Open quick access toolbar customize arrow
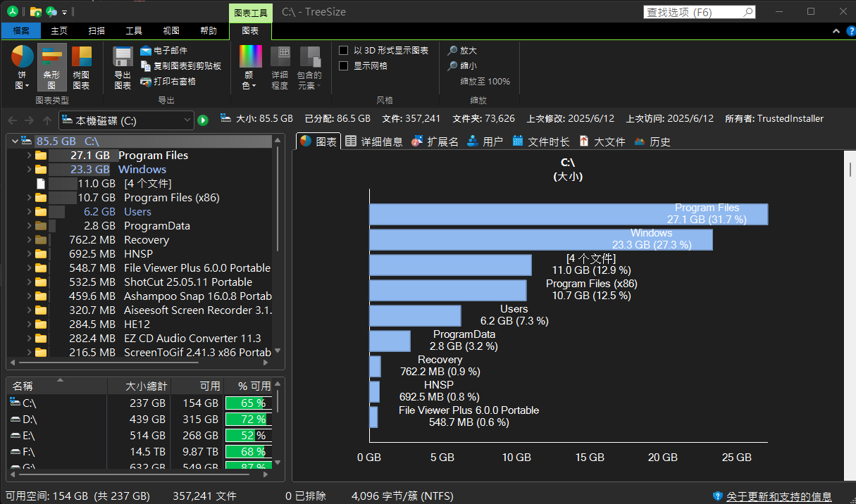Screen dimensions: 856x504 click(x=65, y=12)
